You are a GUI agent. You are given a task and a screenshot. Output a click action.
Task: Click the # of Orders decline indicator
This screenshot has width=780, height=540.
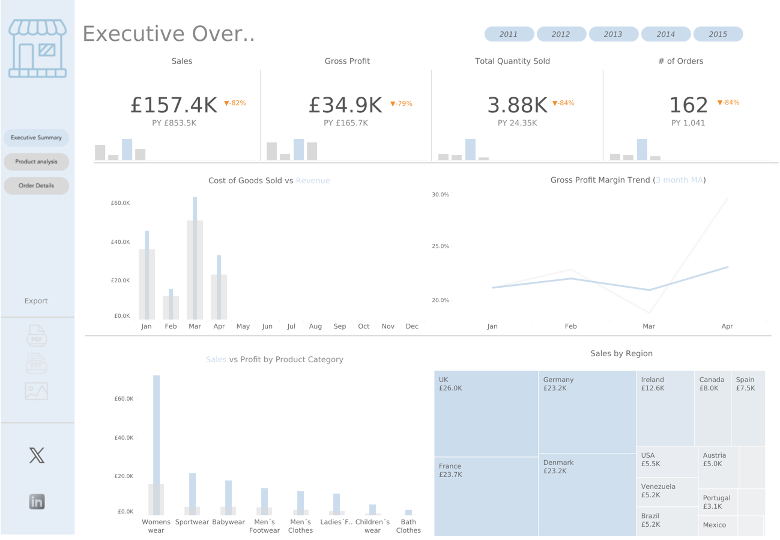(728, 103)
